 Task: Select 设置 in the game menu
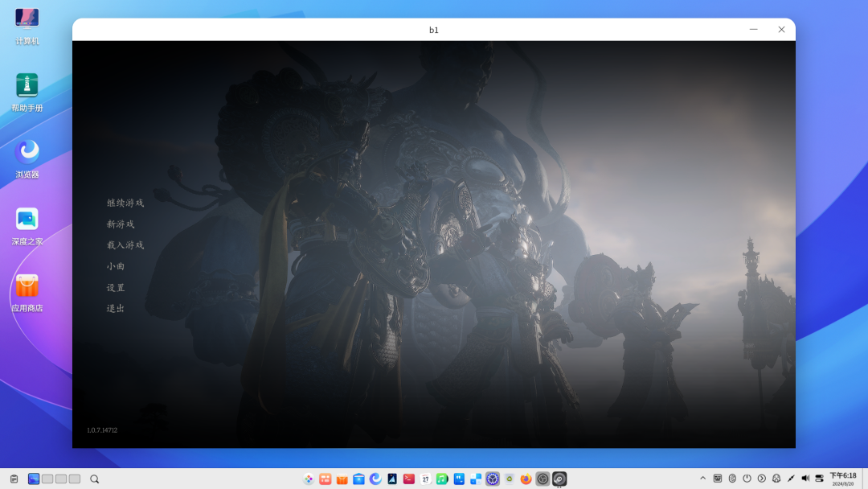(x=115, y=287)
